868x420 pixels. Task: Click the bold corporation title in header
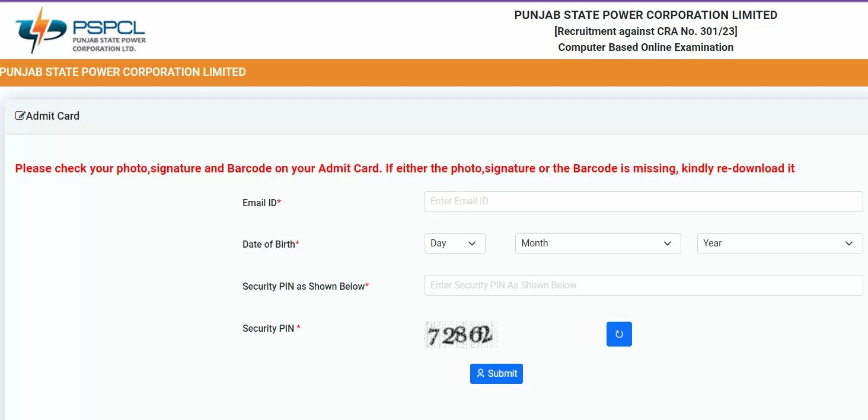(x=646, y=15)
